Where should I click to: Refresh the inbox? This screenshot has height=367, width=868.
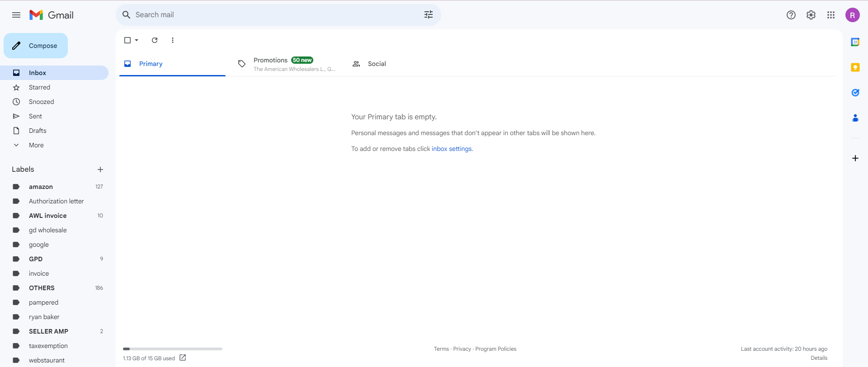155,40
